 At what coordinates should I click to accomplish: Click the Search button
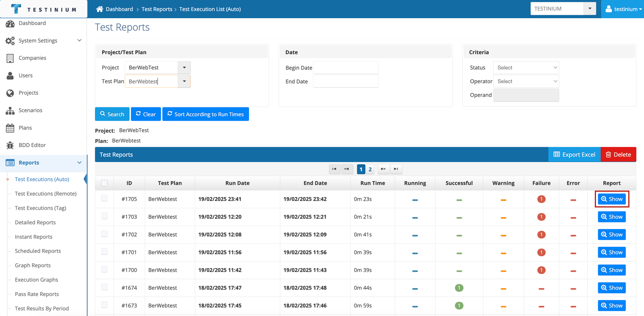(x=112, y=114)
